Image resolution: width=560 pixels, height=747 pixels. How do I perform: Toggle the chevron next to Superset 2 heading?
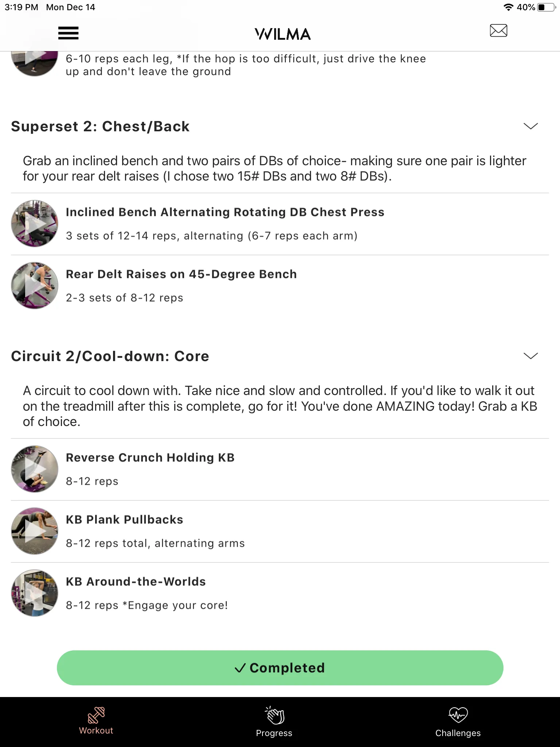(532, 126)
